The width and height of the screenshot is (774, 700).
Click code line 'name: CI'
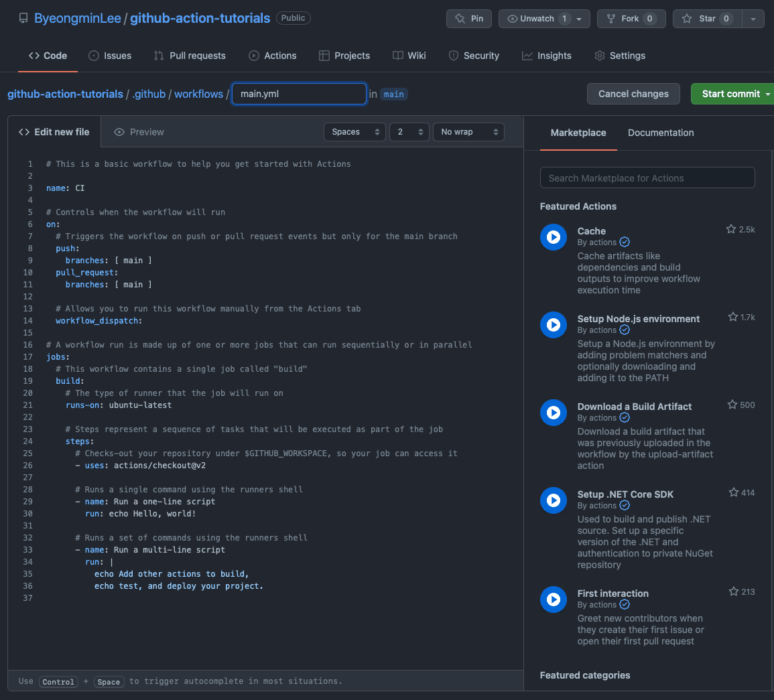pos(65,188)
